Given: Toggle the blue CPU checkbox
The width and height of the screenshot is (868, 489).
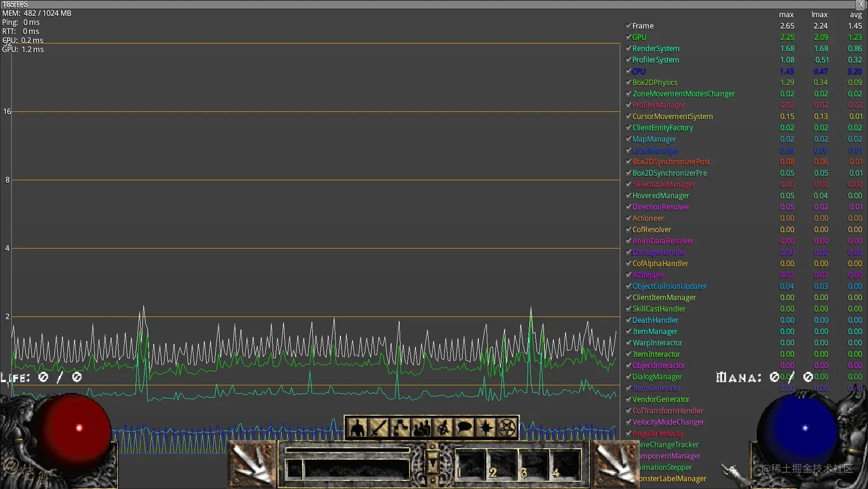Looking at the screenshot, I should [x=629, y=71].
